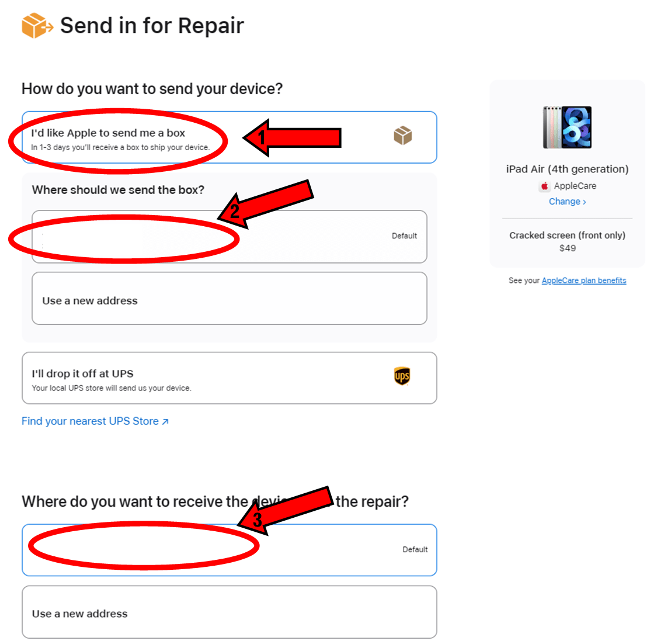Choose default address for sending the box
671x644 pixels.
tap(230, 237)
